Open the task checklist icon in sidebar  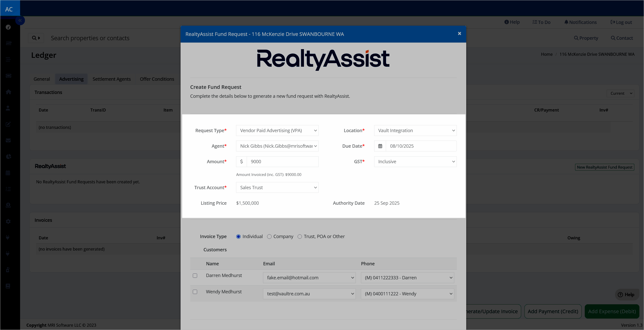(8, 189)
